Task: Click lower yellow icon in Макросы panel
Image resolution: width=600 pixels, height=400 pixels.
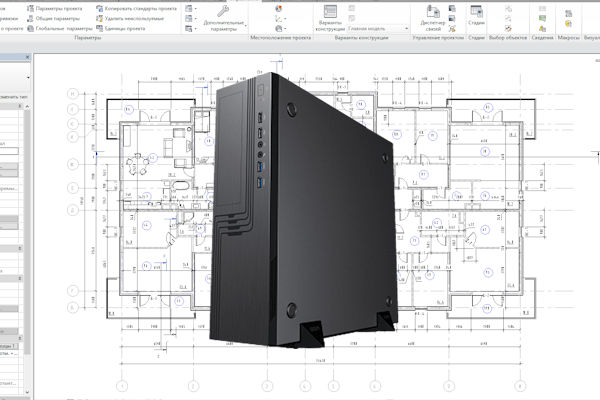Action: pos(569,24)
